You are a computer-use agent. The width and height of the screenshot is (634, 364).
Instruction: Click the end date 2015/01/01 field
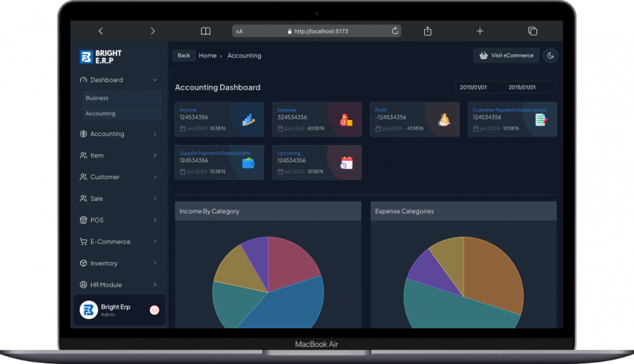click(522, 87)
